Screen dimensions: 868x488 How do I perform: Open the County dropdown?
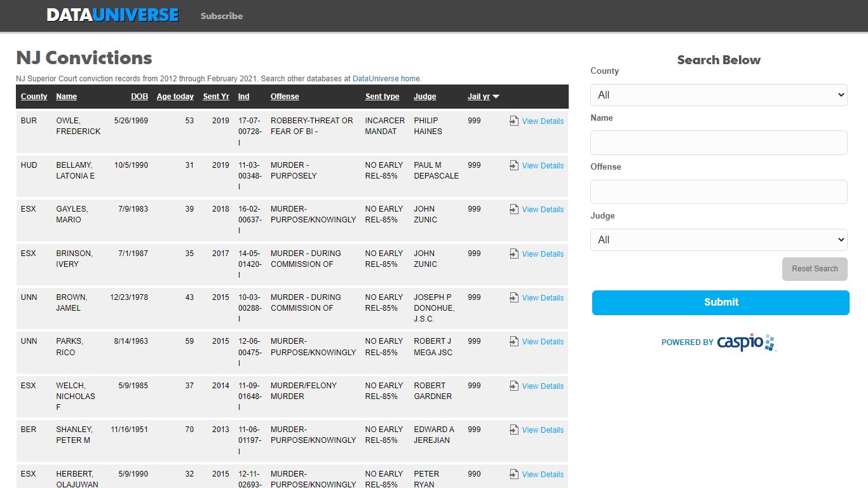point(719,95)
